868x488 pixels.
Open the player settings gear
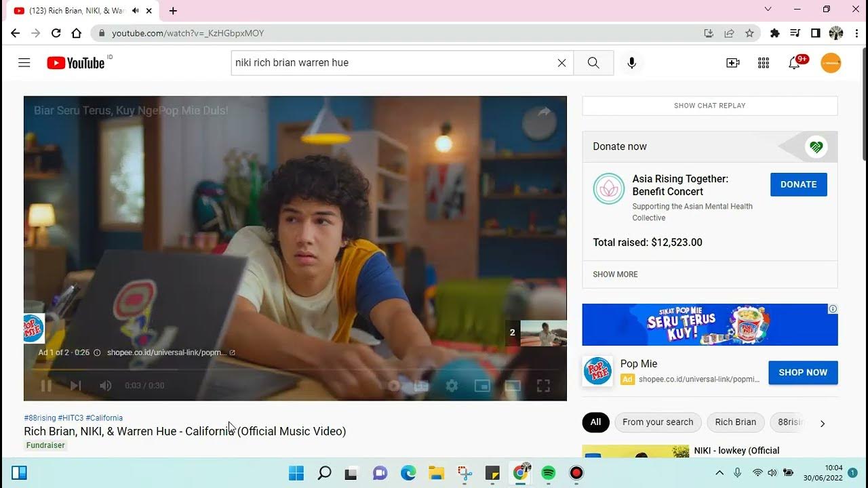(x=452, y=386)
